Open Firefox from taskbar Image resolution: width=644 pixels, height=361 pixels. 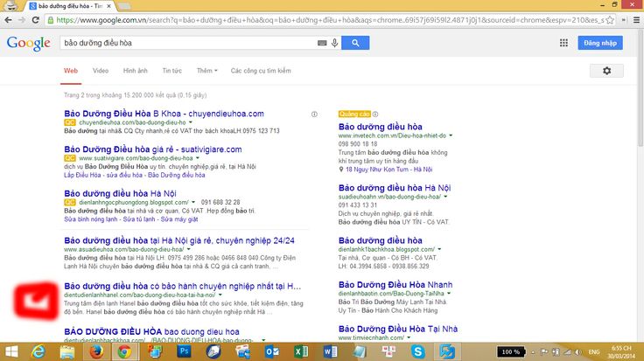pyautogui.click(x=96, y=351)
